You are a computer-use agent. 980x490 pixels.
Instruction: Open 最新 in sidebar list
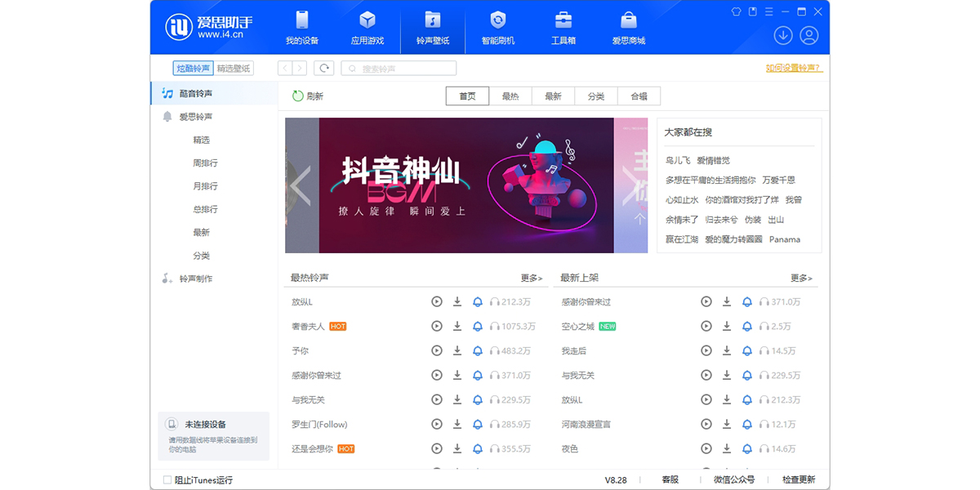pos(202,233)
